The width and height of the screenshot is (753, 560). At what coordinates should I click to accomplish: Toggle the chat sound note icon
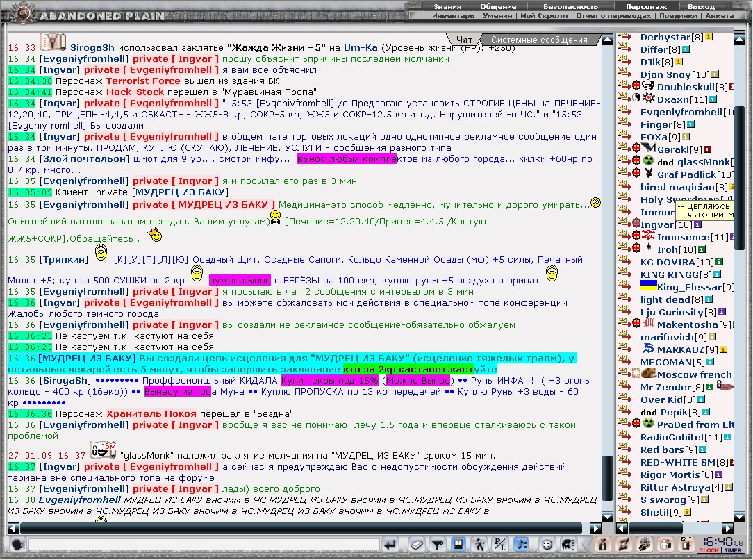[x=521, y=544]
